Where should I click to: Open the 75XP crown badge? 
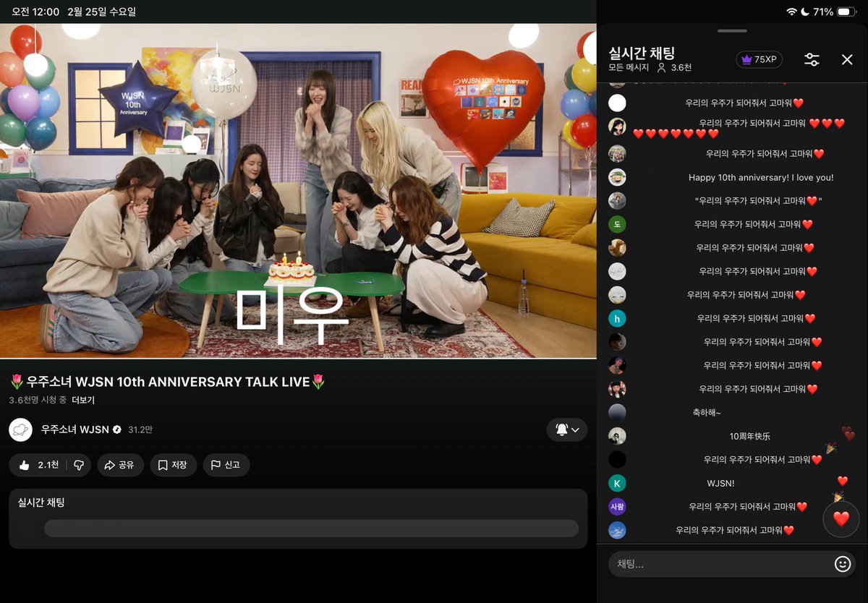pos(759,59)
